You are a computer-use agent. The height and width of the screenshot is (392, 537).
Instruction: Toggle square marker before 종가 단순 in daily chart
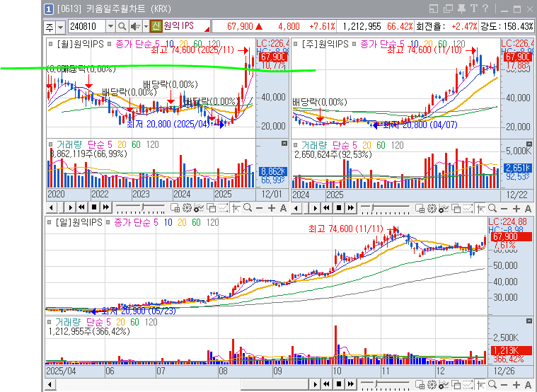108,222
